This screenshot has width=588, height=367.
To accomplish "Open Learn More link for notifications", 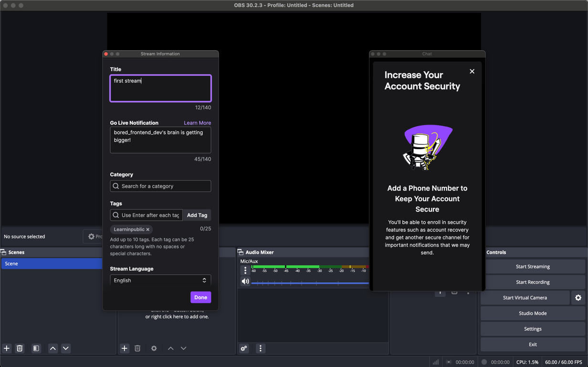I will [x=198, y=123].
